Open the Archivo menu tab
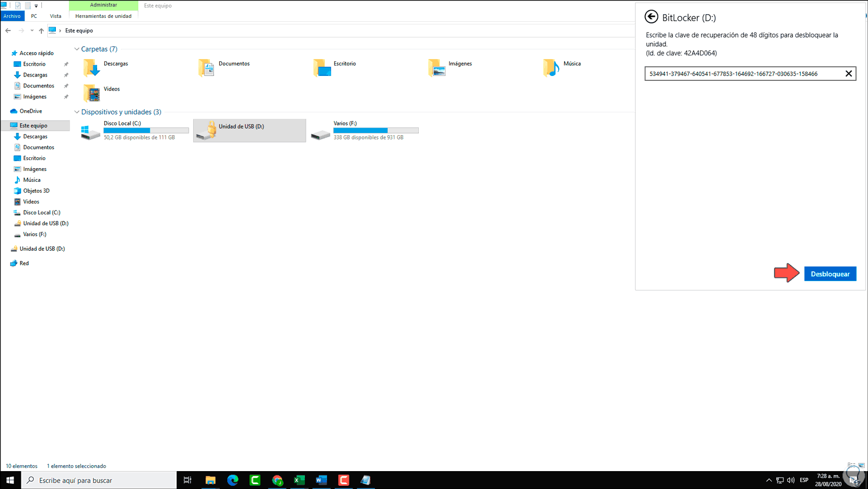 click(12, 16)
